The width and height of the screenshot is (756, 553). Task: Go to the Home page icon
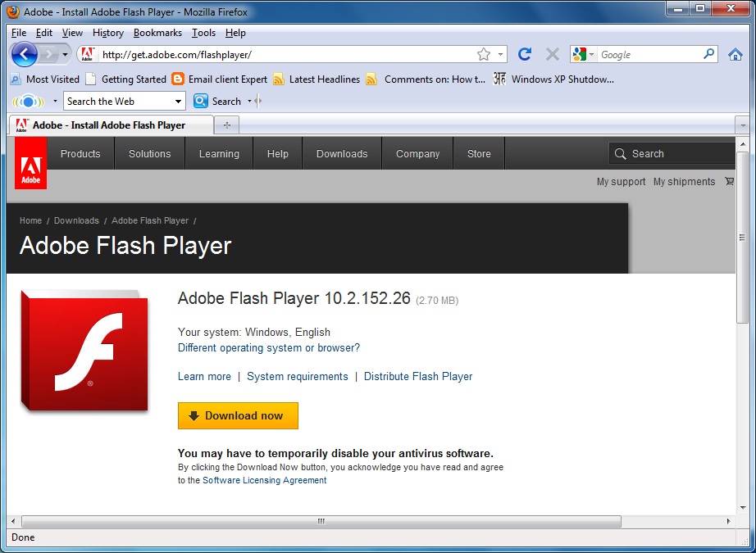click(736, 54)
